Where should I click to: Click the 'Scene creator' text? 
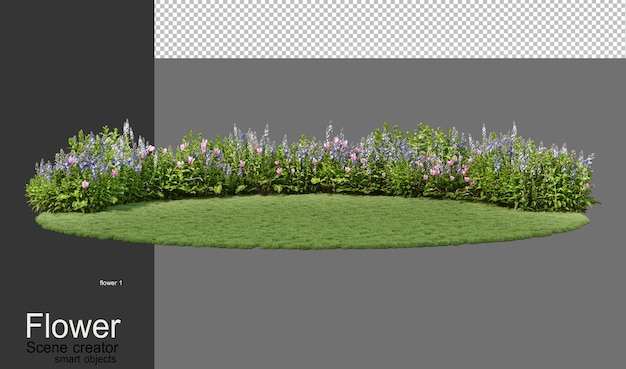tap(72, 347)
